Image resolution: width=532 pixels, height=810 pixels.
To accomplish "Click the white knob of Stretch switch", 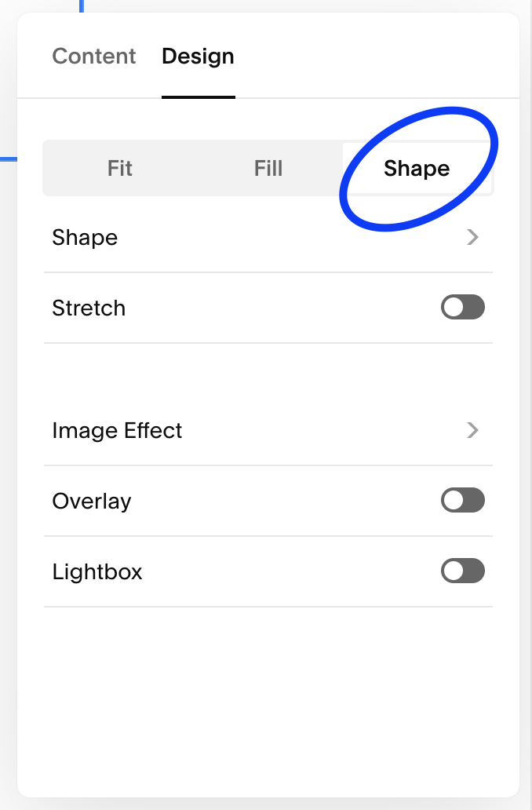I will 454,308.
